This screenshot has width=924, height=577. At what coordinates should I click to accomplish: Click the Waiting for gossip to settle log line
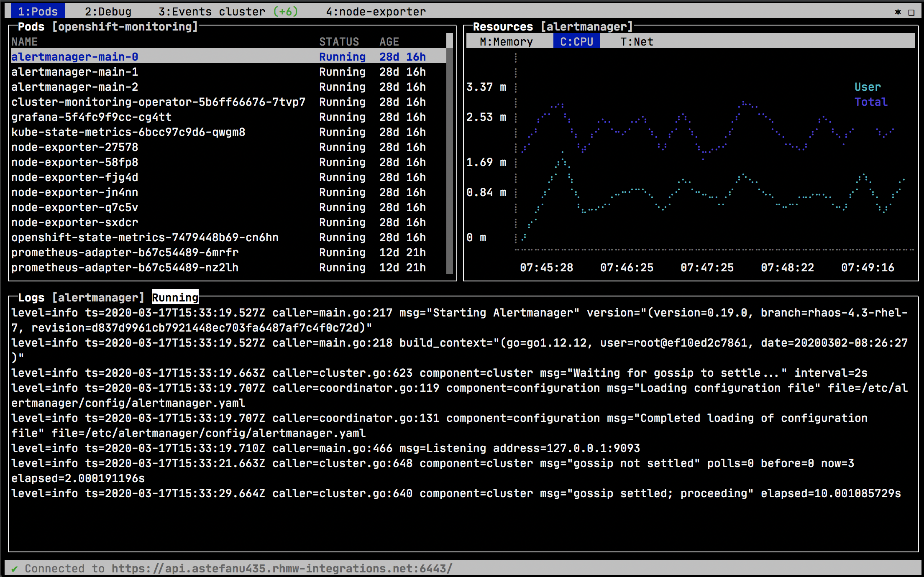[439, 373]
